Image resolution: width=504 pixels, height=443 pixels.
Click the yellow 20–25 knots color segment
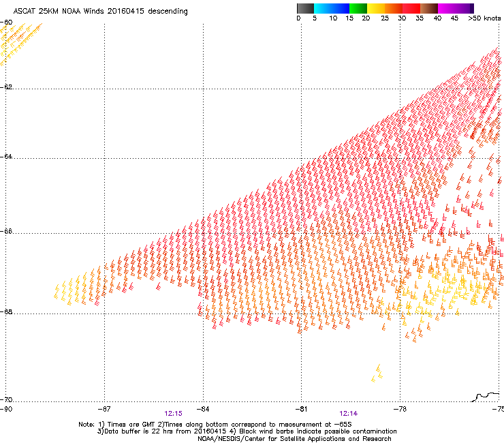click(x=376, y=8)
